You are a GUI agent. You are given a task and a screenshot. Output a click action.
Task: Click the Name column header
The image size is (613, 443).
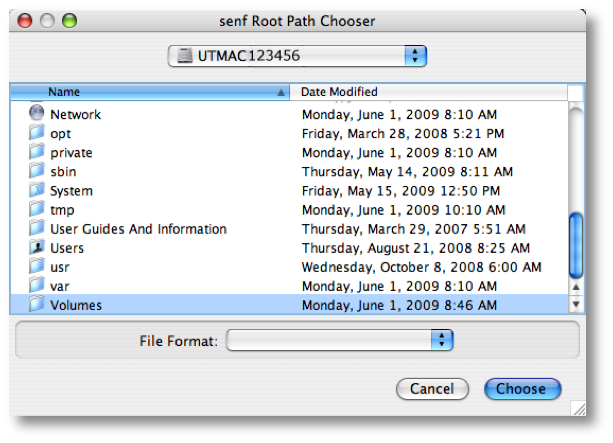click(x=150, y=92)
